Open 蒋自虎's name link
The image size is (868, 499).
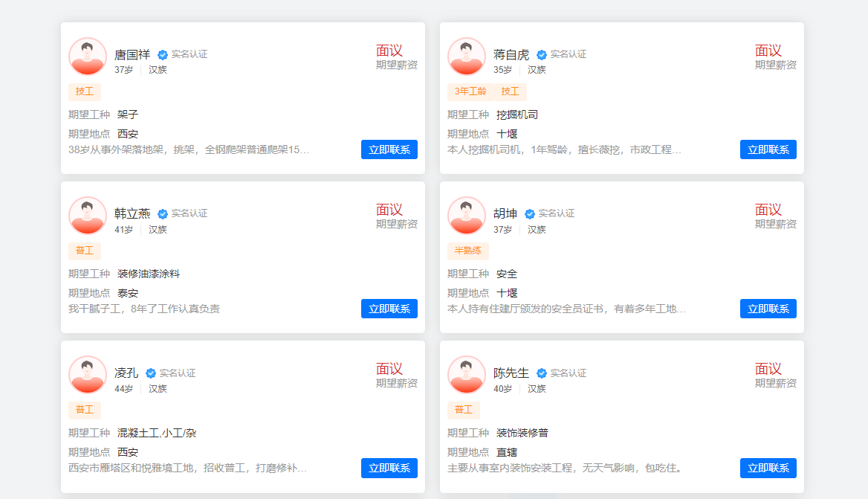pyautogui.click(x=511, y=55)
